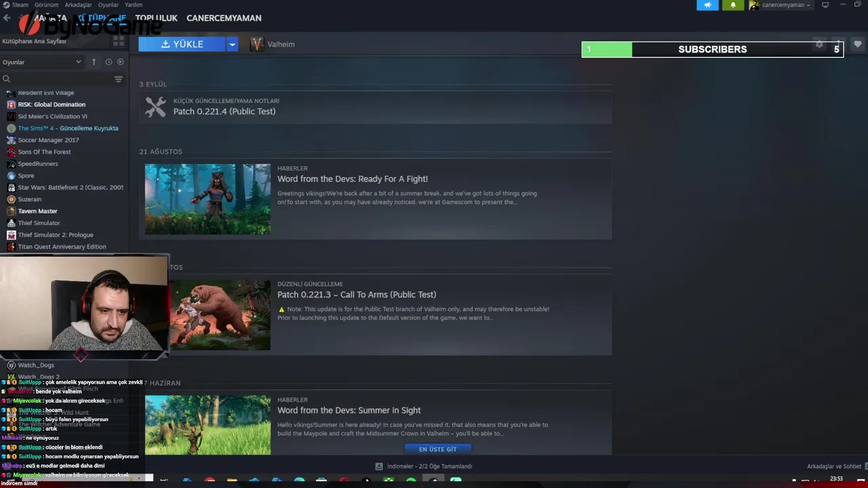Click the taskbar clock showing 23:53
Screen dimensions: 868x488
coord(836,479)
